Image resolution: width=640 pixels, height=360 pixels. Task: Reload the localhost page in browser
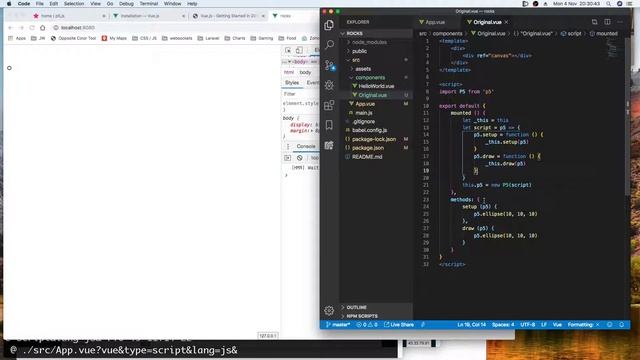(32, 28)
